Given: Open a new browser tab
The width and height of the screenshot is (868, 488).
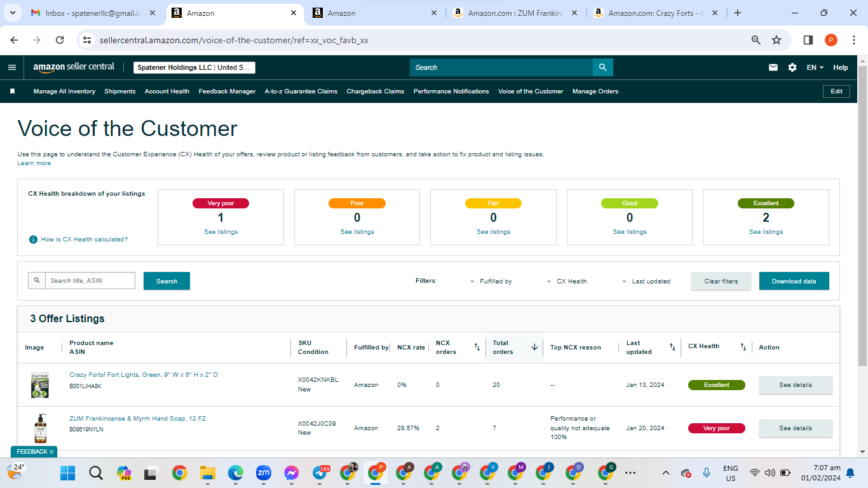Looking at the screenshot, I should coord(738,13).
